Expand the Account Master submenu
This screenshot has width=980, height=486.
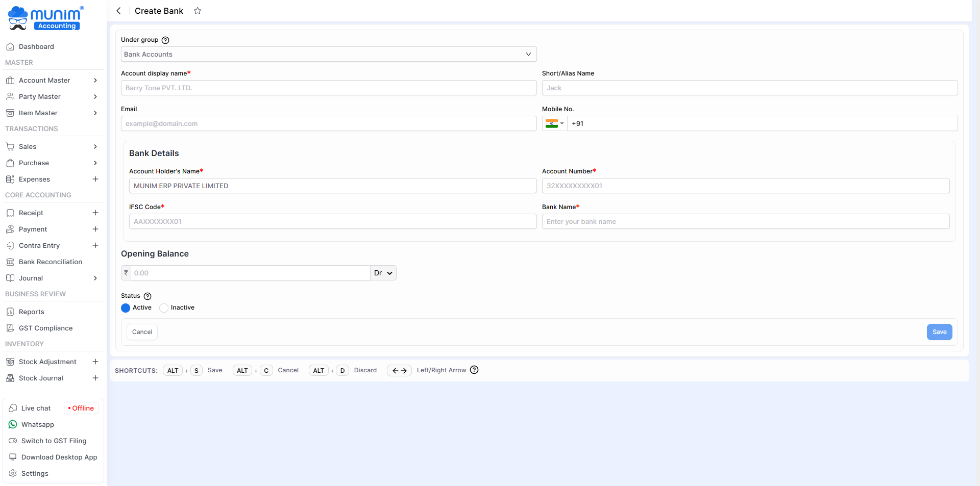51,80
